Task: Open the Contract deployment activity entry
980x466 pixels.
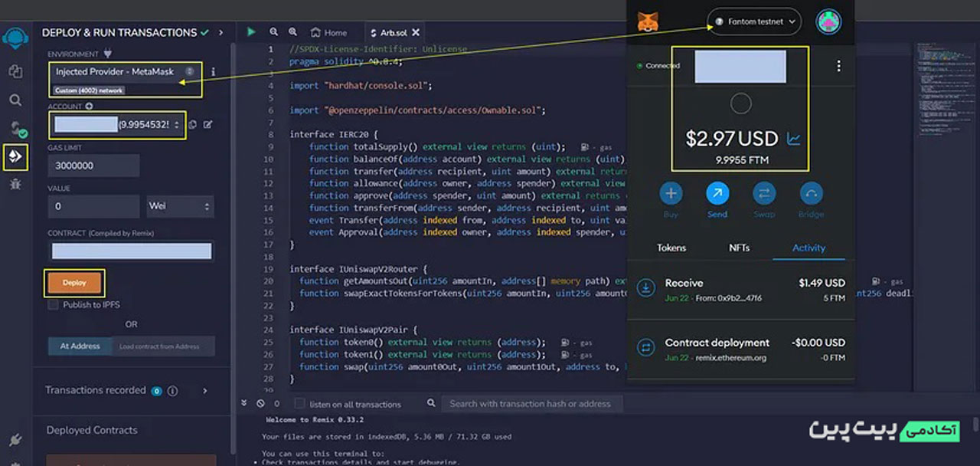Action: coord(740,349)
